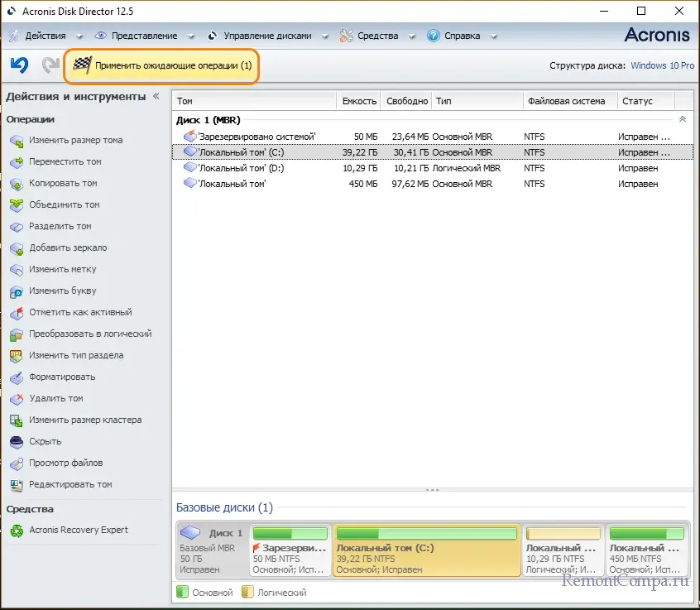This screenshot has height=610, width=700.
Task: Click the Отметить как активный flag icon
Action: (17, 313)
